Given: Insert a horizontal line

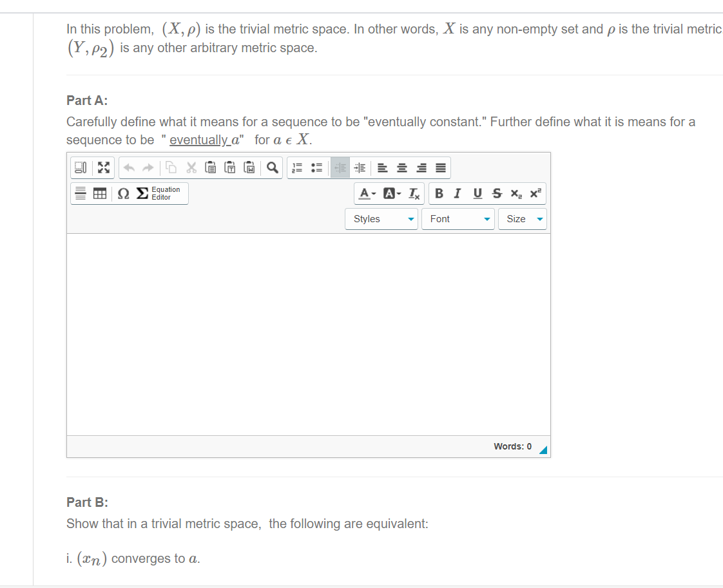Looking at the screenshot, I should pyautogui.click(x=81, y=193).
